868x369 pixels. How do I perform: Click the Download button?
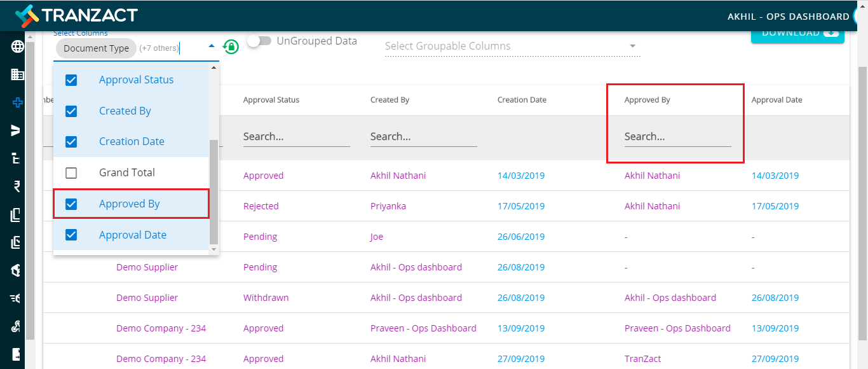point(797,34)
